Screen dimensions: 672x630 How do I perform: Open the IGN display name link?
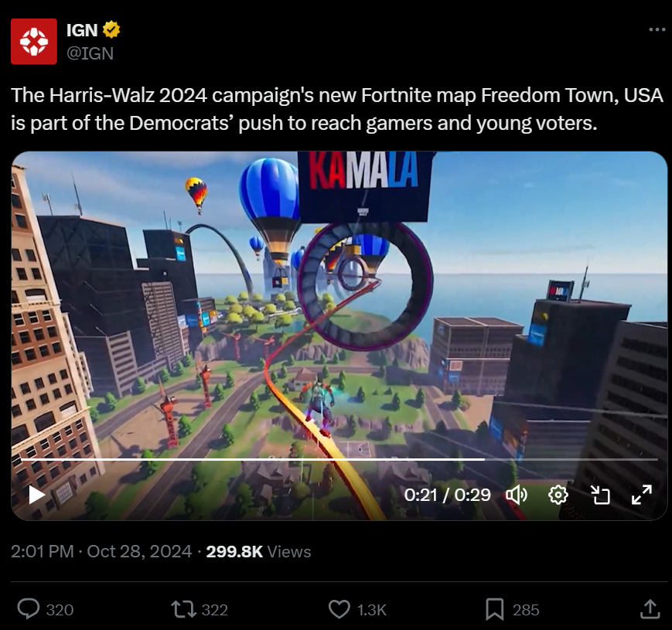point(82,30)
